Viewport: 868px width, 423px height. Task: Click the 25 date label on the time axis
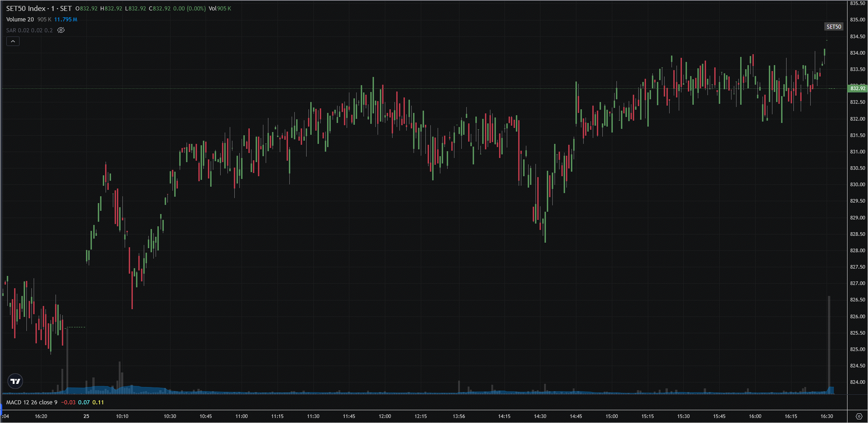[86, 416]
